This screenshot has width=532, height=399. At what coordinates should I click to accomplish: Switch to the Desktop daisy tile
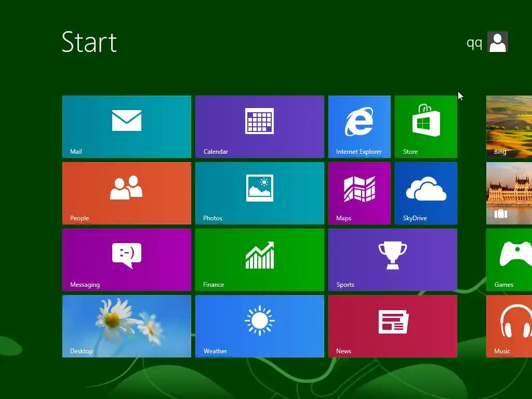[127, 326]
